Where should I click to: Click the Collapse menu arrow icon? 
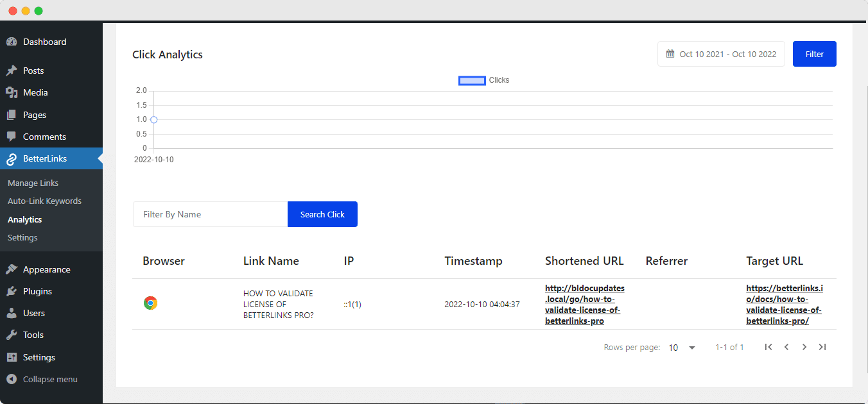[x=12, y=379]
